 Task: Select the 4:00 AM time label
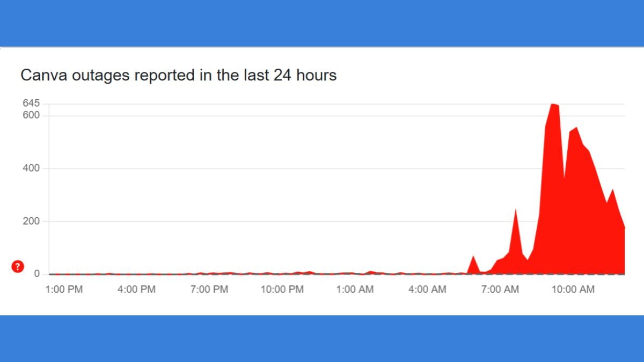(x=427, y=290)
